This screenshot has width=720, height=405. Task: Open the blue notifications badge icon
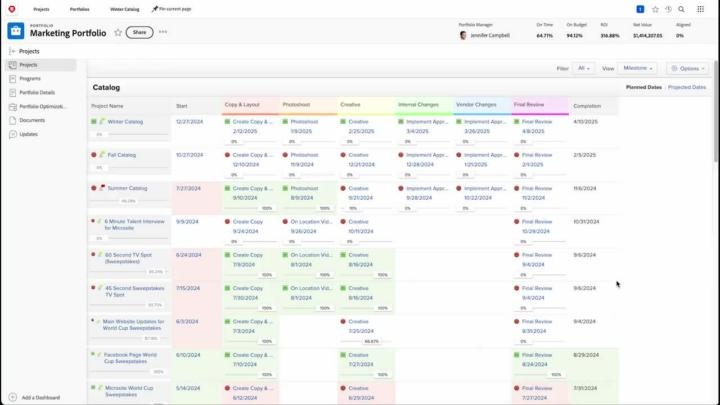[640, 9]
